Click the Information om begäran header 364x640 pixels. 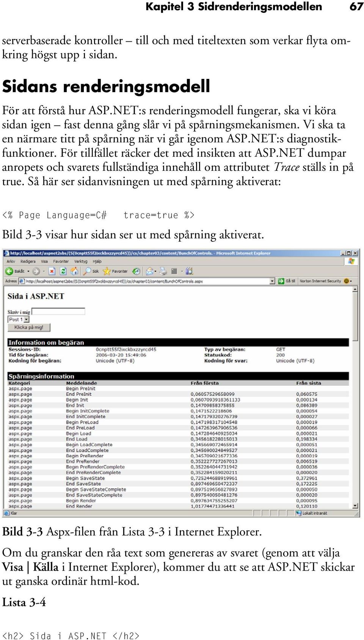[178, 342]
